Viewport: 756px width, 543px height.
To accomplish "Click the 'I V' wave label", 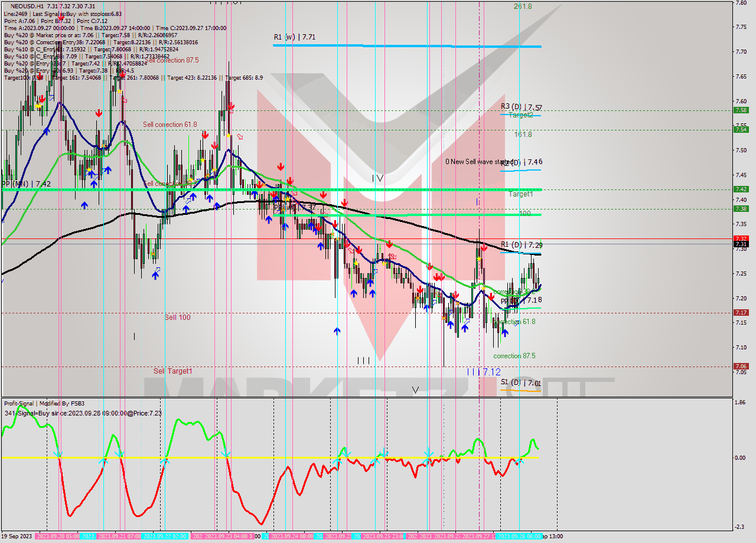I will [x=378, y=178].
